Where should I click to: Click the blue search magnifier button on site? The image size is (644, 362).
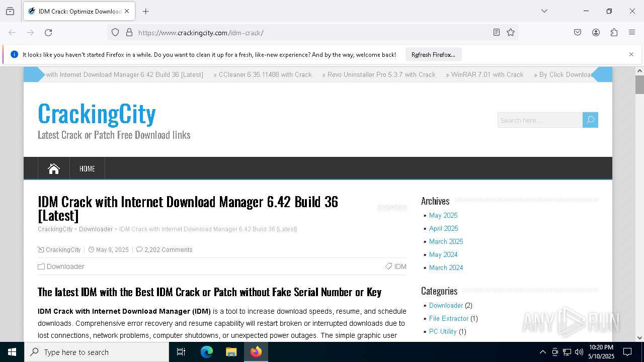click(591, 120)
